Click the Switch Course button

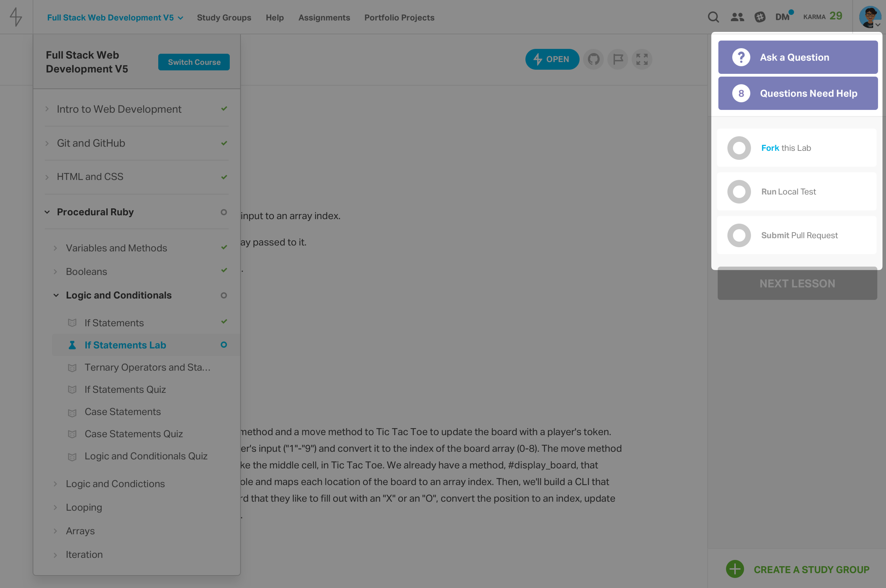point(194,62)
